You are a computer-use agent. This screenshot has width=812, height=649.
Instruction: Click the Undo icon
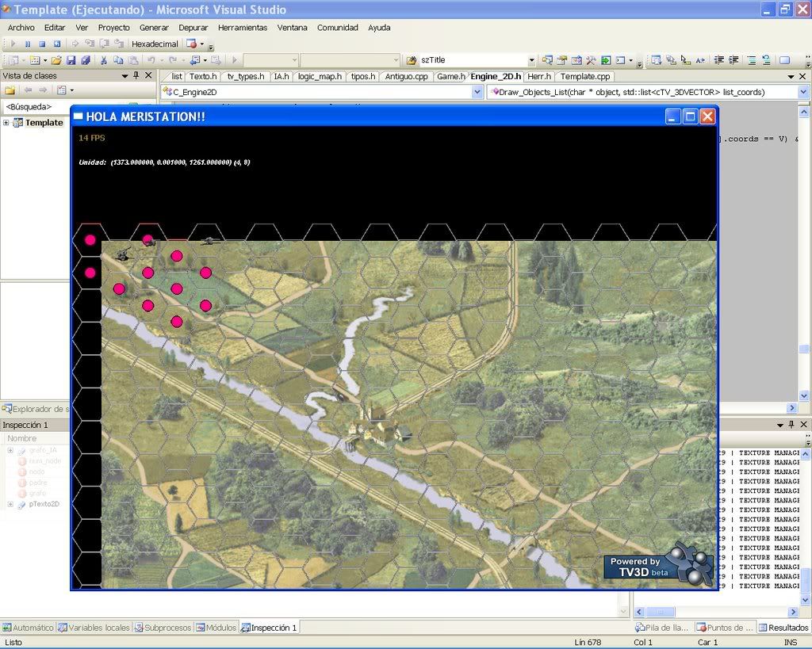(x=151, y=60)
